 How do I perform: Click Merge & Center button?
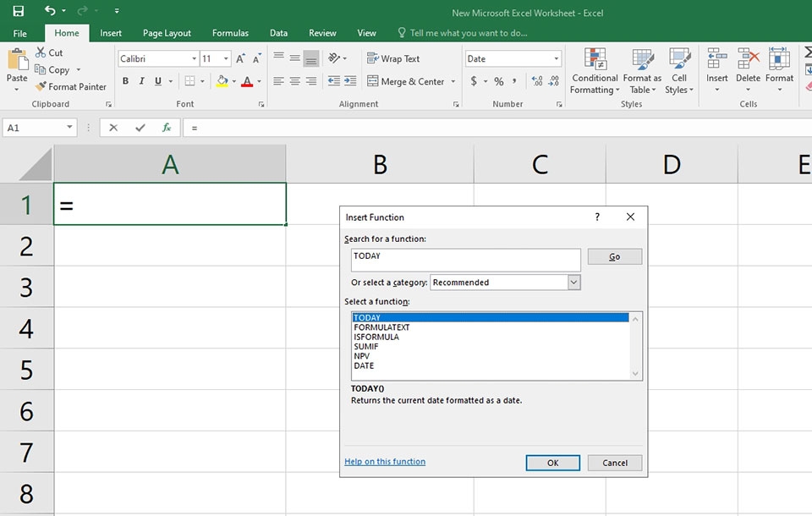(405, 81)
